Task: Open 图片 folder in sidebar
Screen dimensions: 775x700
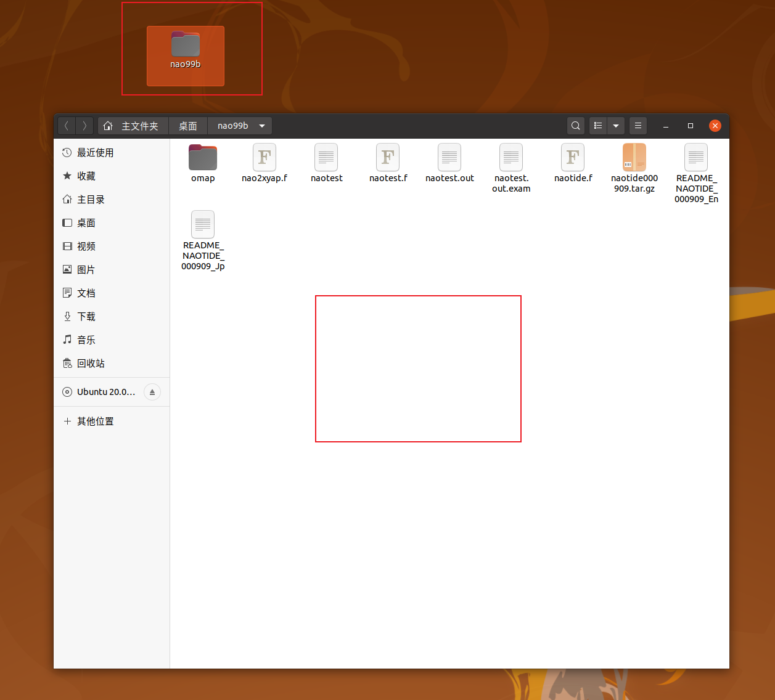Action: 112,270
